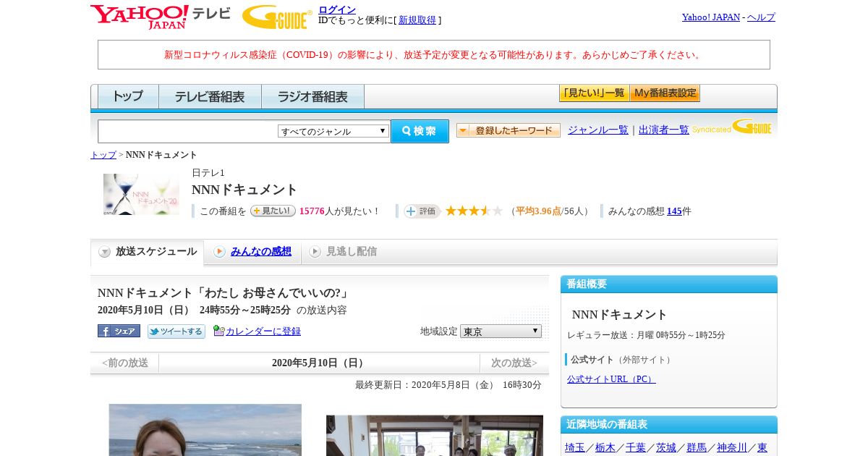Click the Syndicated G-GUIDE logo
Image resolution: width=868 pixels, height=456 pixels.
point(731,127)
